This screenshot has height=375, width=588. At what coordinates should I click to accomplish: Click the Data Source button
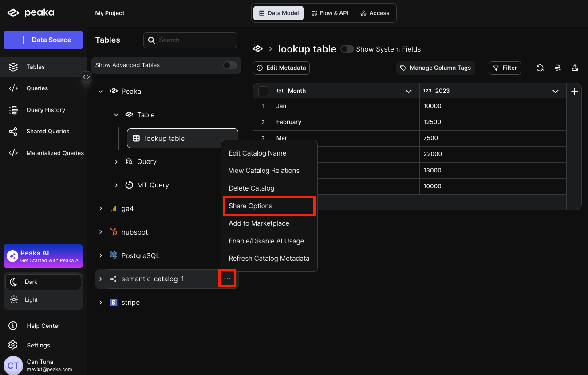43,40
